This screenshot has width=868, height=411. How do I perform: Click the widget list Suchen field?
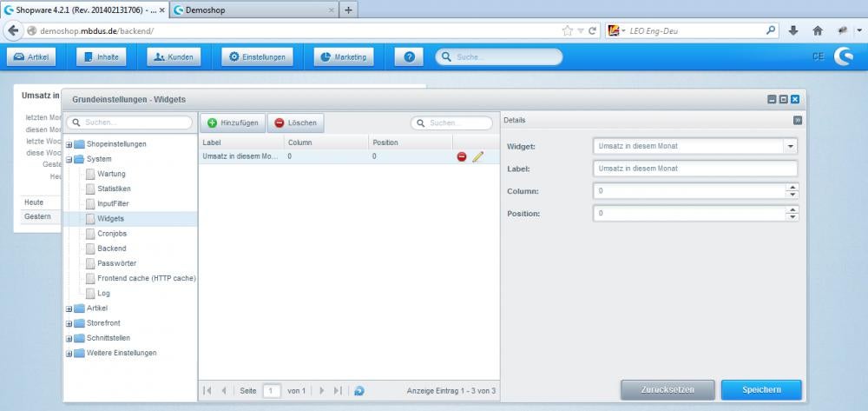click(451, 123)
